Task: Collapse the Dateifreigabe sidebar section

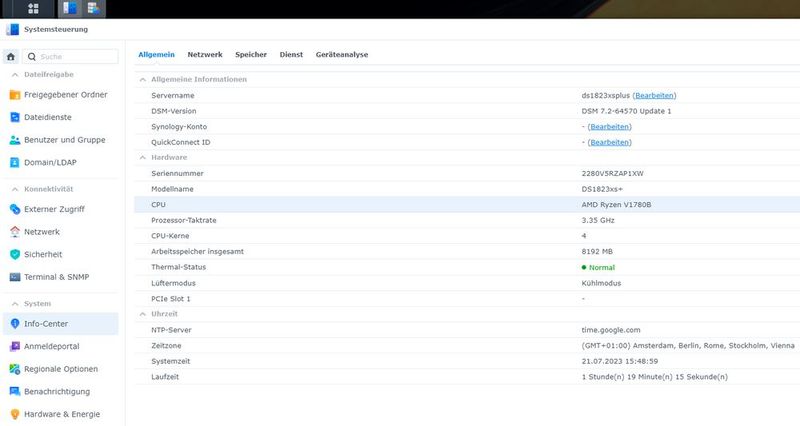Action: [x=15, y=75]
